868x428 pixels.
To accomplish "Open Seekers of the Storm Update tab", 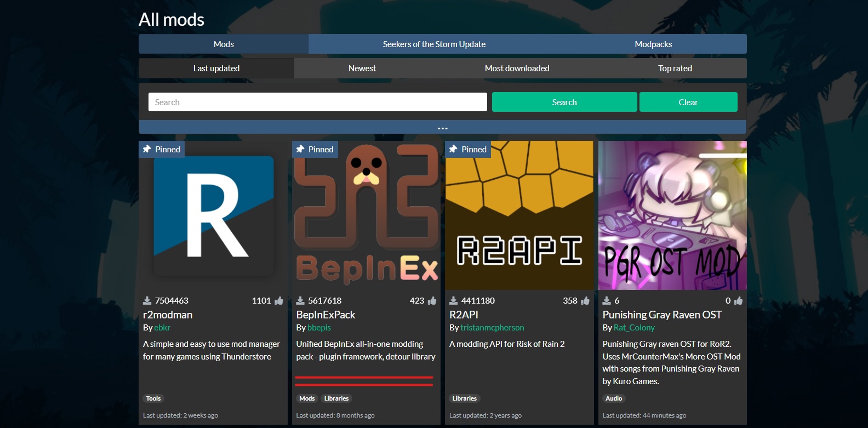I will pyautogui.click(x=434, y=44).
